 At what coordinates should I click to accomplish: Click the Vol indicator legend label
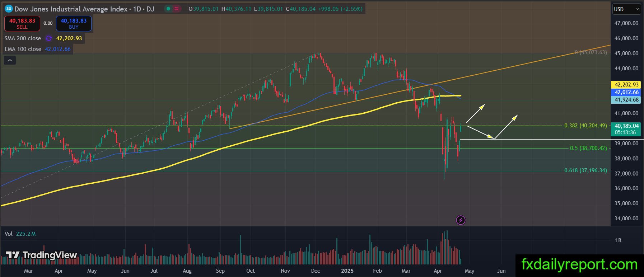click(x=9, y=234)
